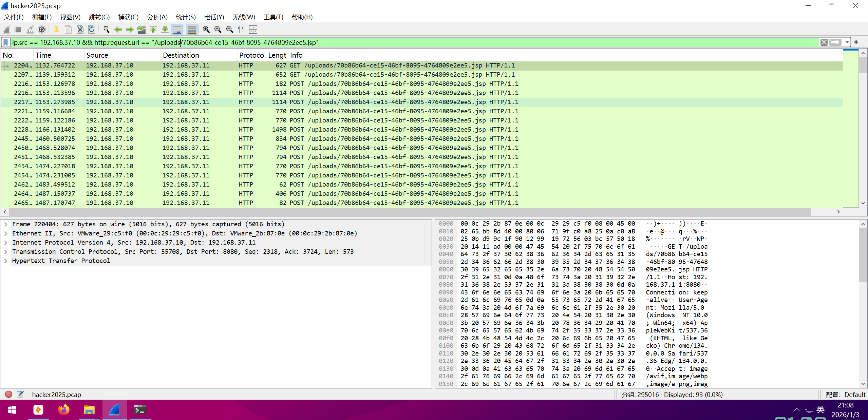Screen dimensions: 868x420
Task: Click reload capture file icon
Action: click(92, 30)
